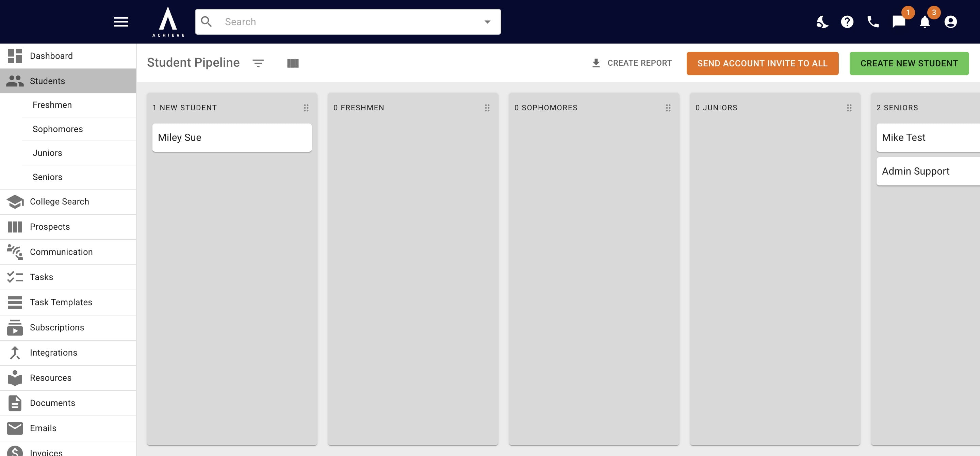The height and width of the screenshot is (456, 980).
Task: Click the '0 SOPHOMORES' column header
Action: (x=546, y=108)
